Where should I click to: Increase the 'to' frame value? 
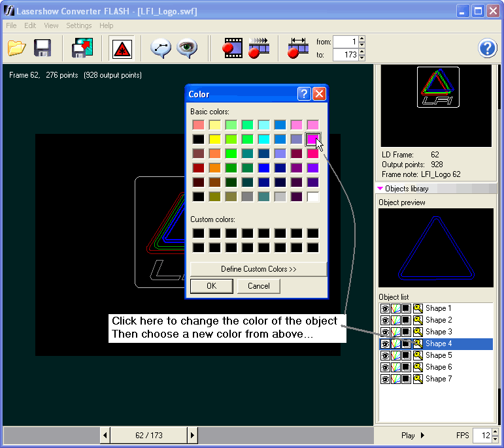(x=362, y=52)
